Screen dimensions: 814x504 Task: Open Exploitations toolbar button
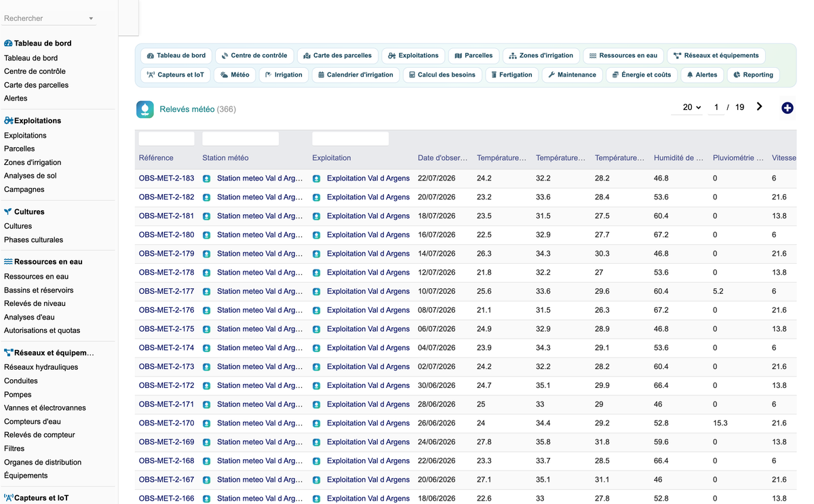(x=414, y=56)
